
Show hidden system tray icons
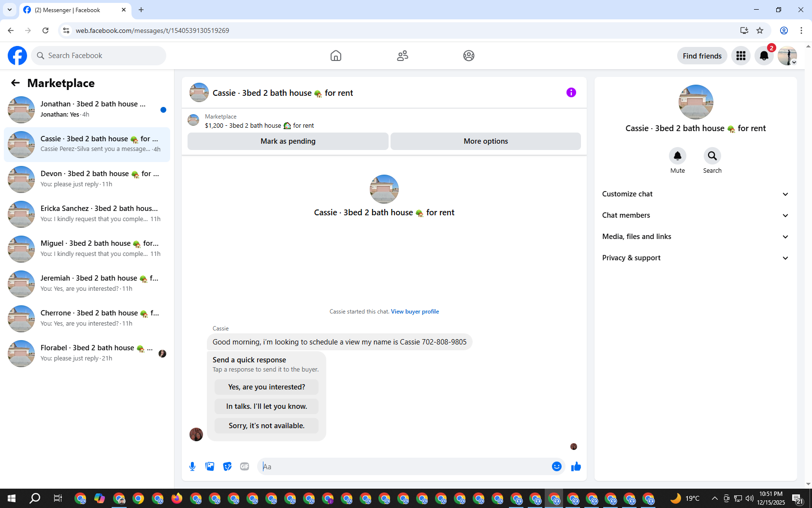point(714,498)
